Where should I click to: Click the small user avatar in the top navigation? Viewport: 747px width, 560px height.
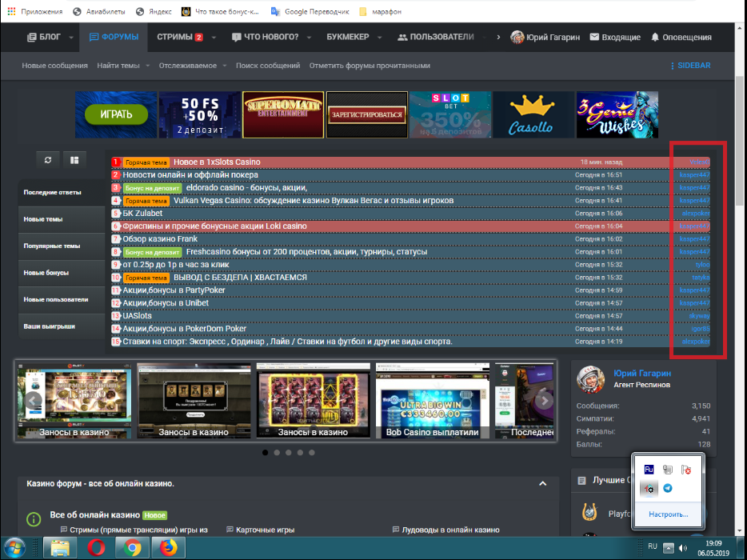coord(517,37)
